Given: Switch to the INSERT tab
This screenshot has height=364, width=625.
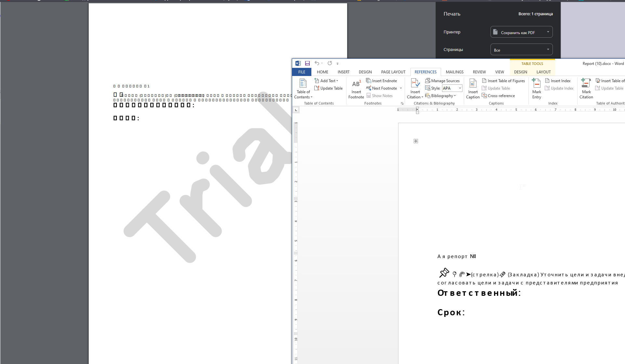Looking at the screenshot, I should [x=344, y=72].
